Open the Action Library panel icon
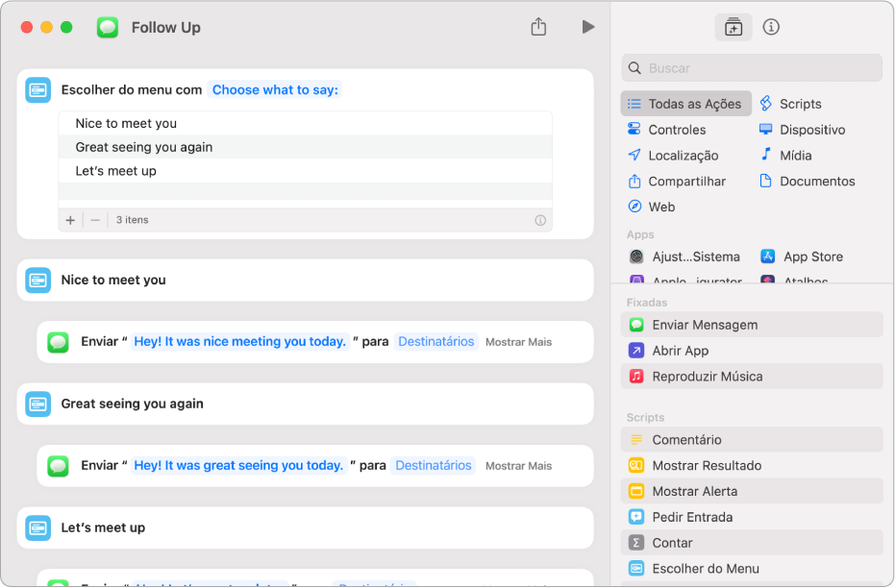This screenshot has width=895, height=588. click(733, 27)
